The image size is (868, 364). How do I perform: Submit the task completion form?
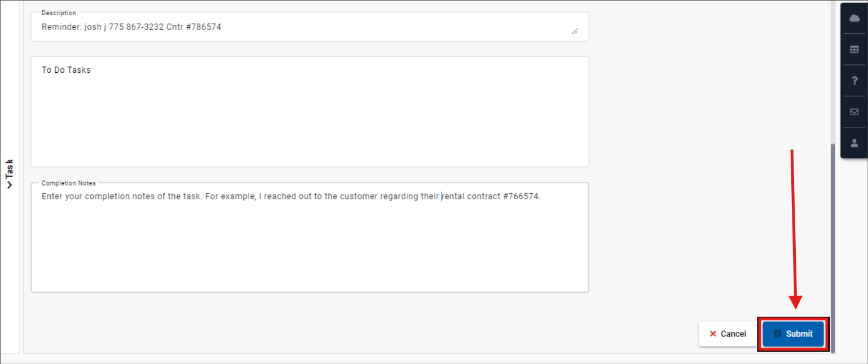point(793,334)
